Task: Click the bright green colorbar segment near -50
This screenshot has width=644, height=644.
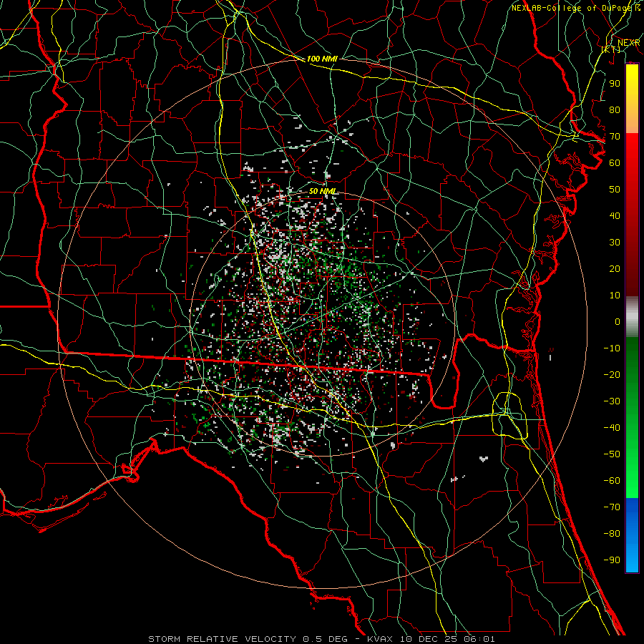Action: pyautogui.click(x=632, y=454)
